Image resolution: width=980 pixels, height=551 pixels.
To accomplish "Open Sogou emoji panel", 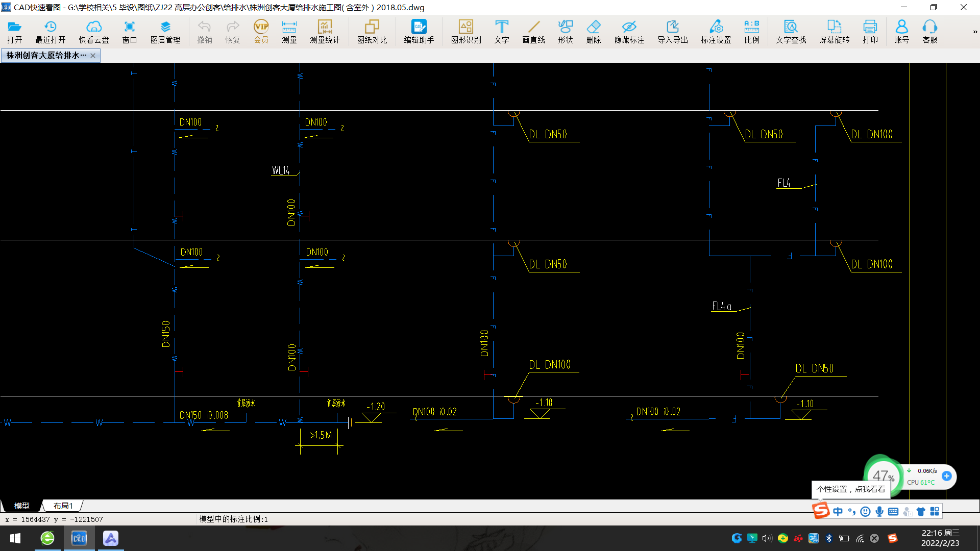I will pos(865,511).
